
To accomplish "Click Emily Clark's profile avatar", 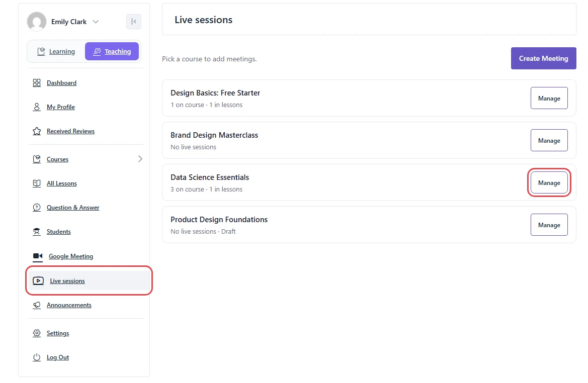I will tap(36, 21).
